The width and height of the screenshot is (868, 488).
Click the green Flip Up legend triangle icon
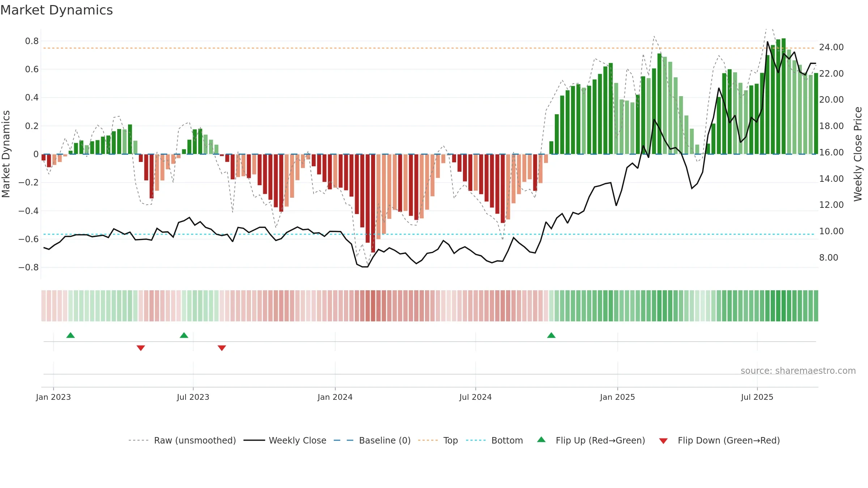[541, 440]
